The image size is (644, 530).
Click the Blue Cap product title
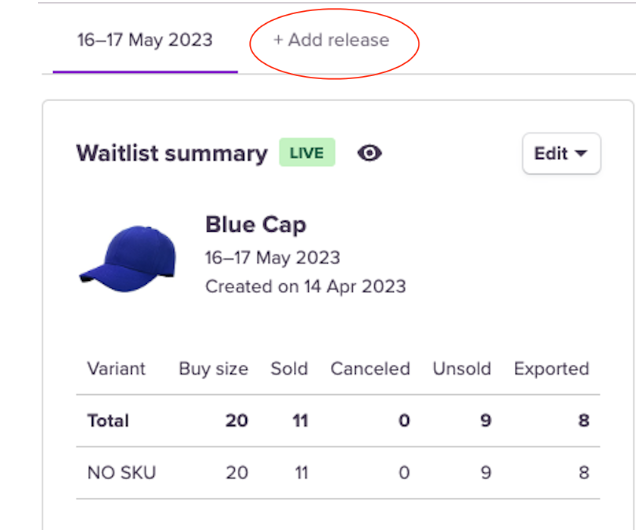tap(255, 224)
